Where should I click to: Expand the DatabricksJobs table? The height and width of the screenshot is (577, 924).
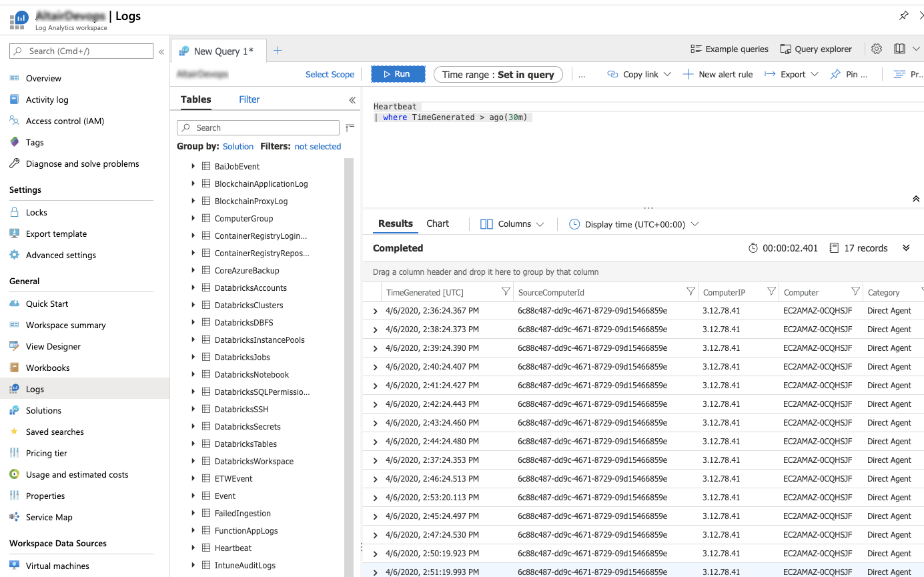(x=193, y=357)
